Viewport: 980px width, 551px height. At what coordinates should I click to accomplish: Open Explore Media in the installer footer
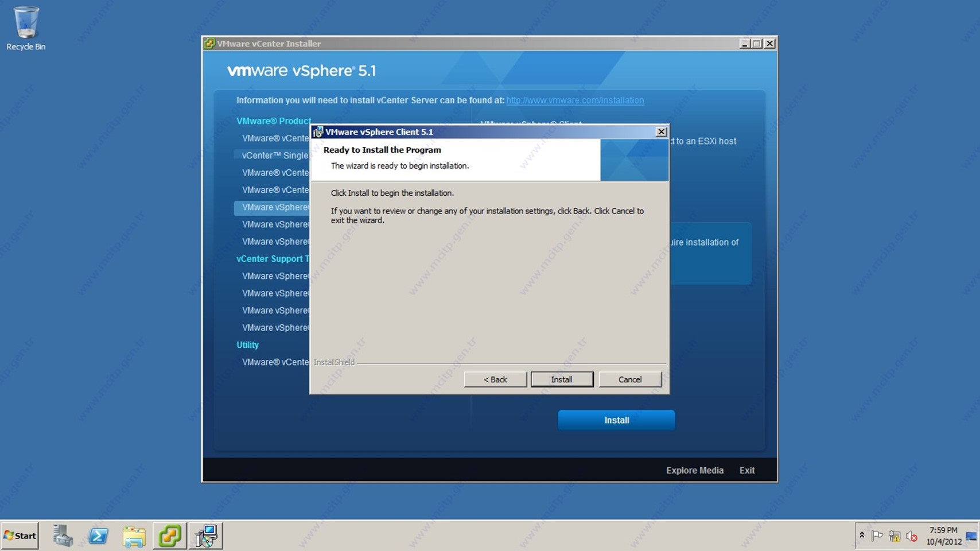click(x=695, y=470)
